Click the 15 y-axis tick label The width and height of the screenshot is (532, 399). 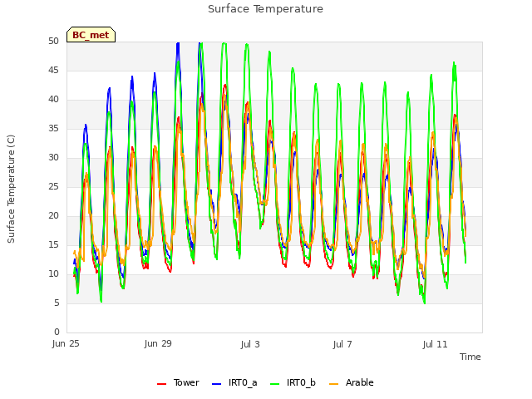[53, 245]
